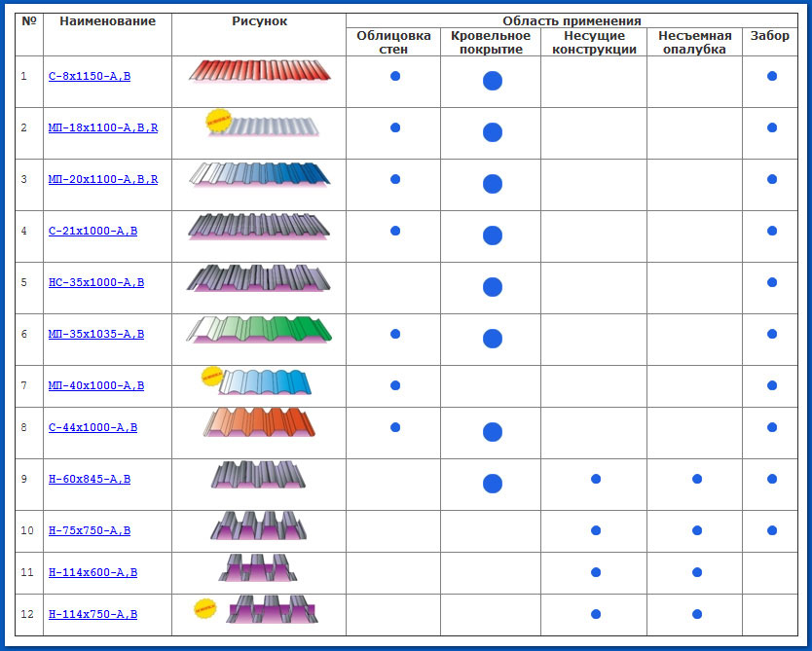
Task: Click the formwork dot for Н-114х600
Action: [x=697, y=572]
